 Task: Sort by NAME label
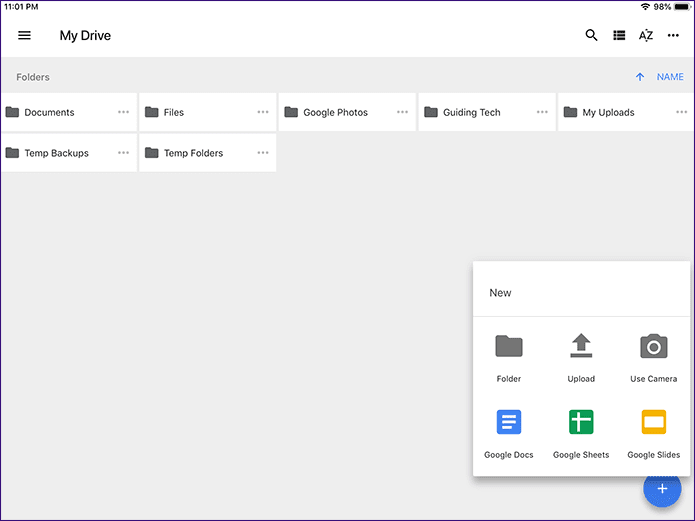[670, 77]
